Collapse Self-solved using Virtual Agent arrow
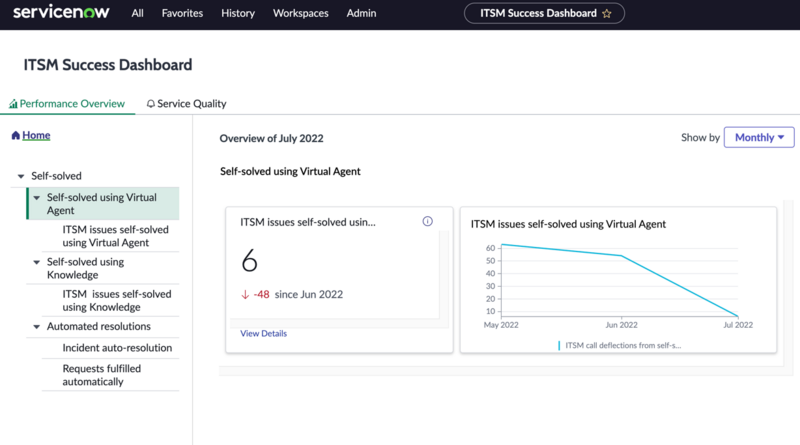 pos(37,197)
